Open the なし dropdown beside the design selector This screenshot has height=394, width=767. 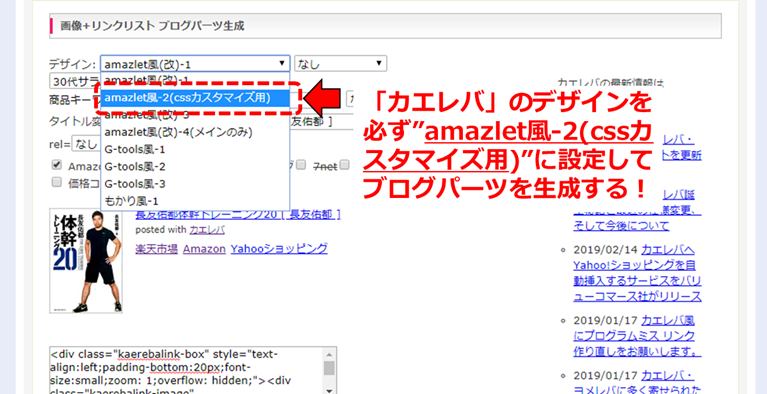point(340,64)
